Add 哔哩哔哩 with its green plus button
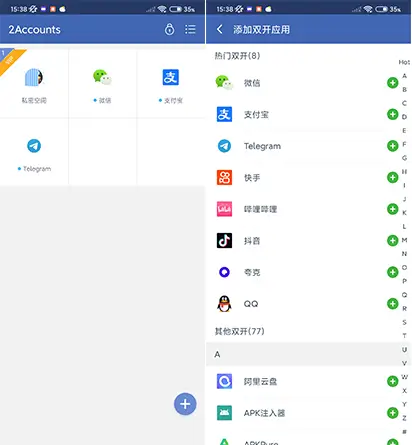412x445 pixels. (x=392, y=209)
